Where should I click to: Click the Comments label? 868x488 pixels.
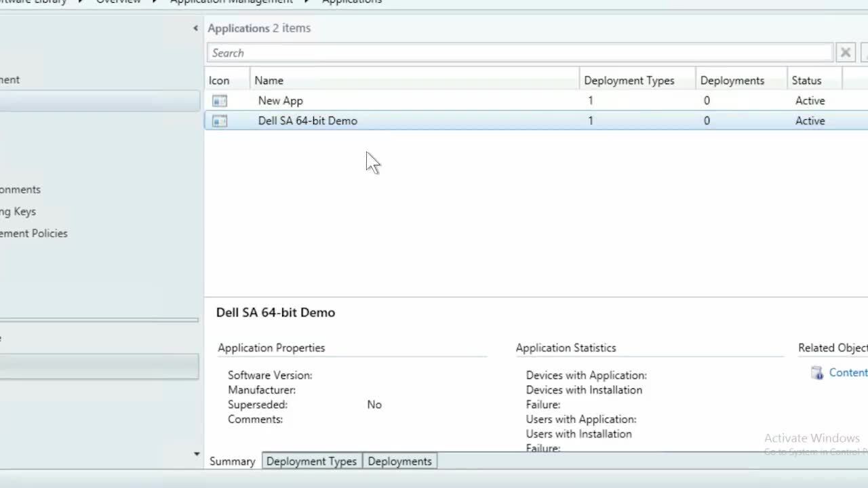(255, 419)
